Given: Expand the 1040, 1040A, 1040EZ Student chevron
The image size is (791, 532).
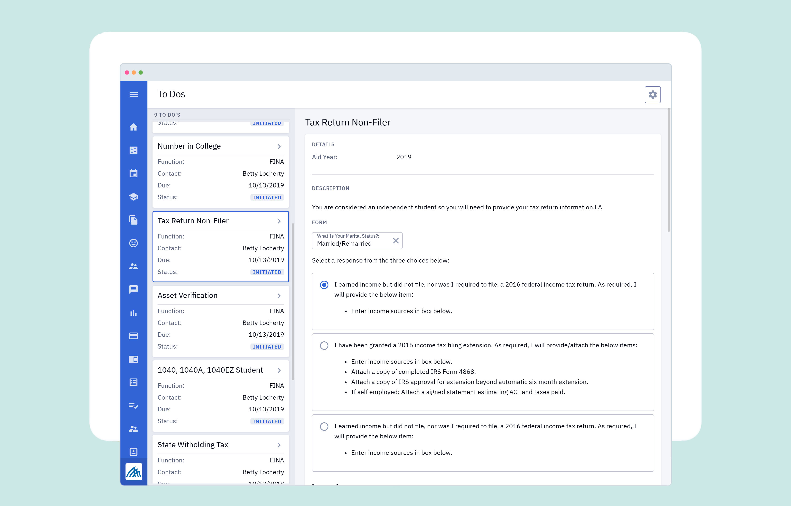Looking at the screenshot, I should click(279, 370).
